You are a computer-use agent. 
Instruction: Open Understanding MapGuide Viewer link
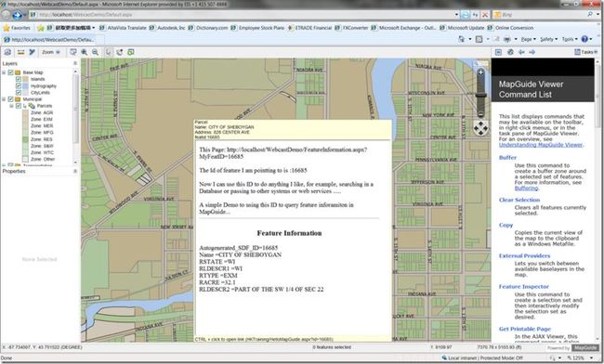pos(541,145)
